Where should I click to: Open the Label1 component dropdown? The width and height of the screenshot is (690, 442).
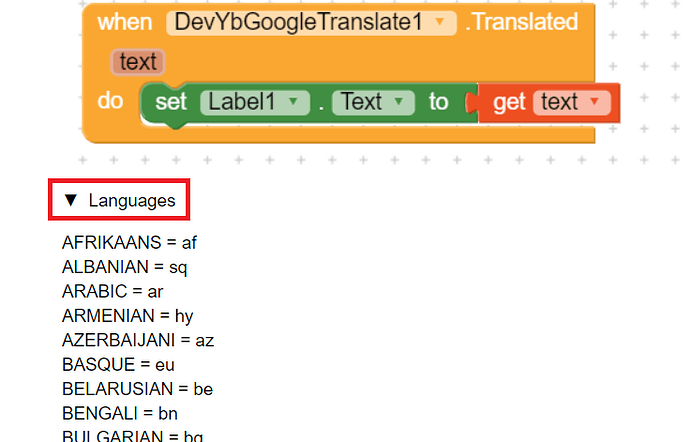click(255, 102)
